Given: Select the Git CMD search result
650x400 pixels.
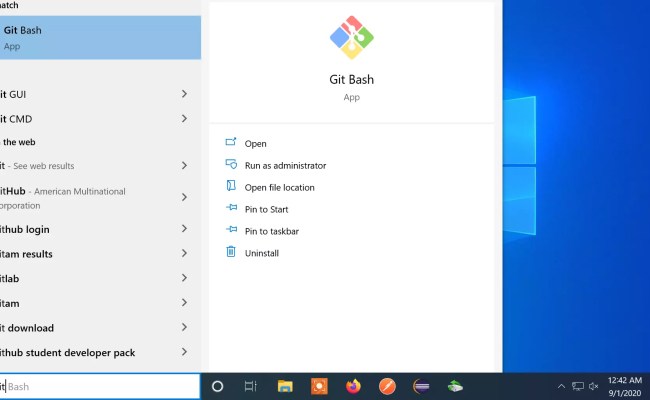Looking at the screenshot, I should [x=100, y=119].
